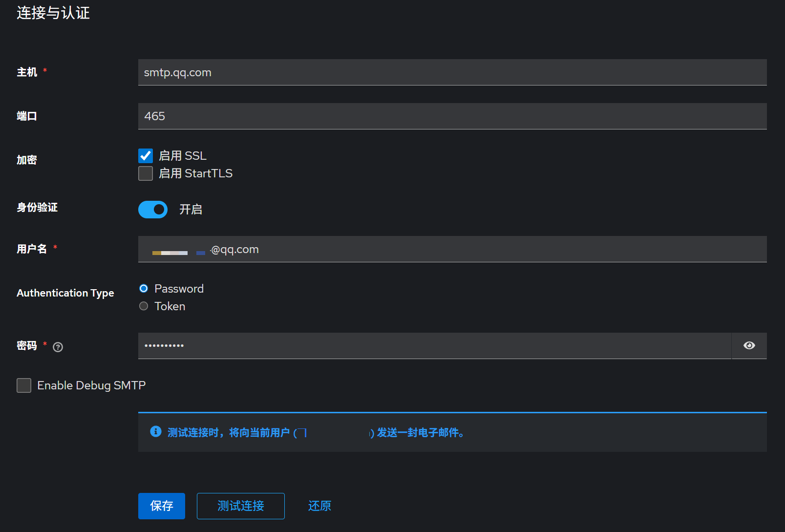Click the info icon in the test notice
This screenshot has width=785, height=532.
coord(156,431)
